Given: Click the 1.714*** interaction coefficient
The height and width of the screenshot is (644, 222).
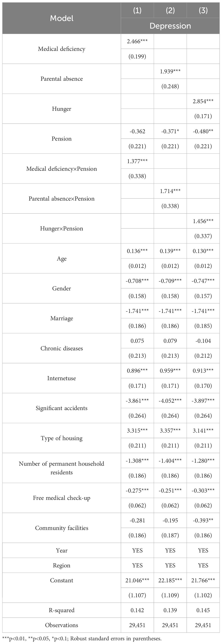Looking at the screenshot, I should (x=170, y=191).
